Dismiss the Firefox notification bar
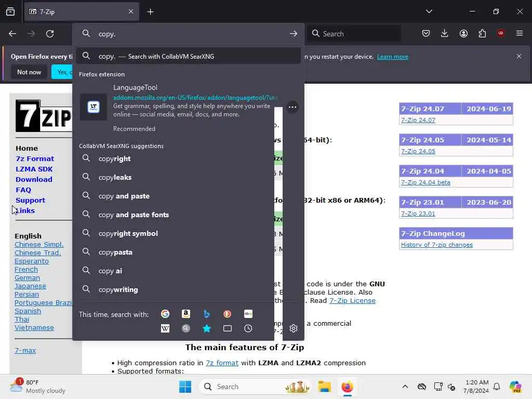This screenshot has width=532, height=399. (x=519, y=56)
